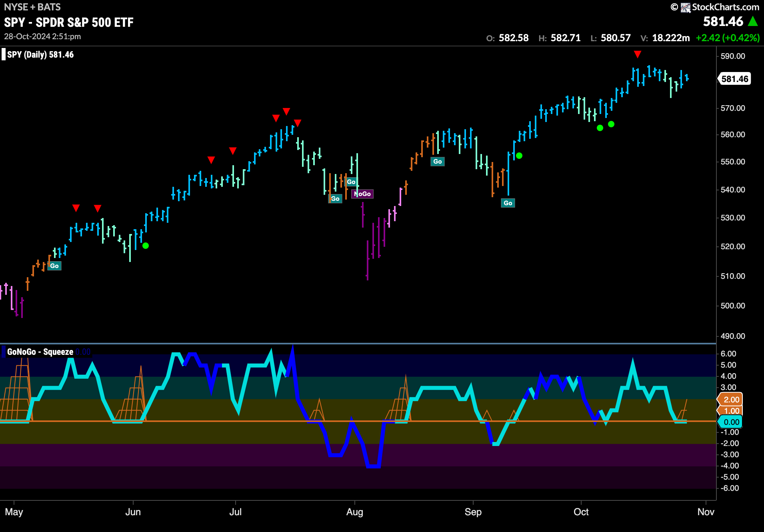Click the SPY - SPDR S&P 500 ETF title

tap(69, 22)
